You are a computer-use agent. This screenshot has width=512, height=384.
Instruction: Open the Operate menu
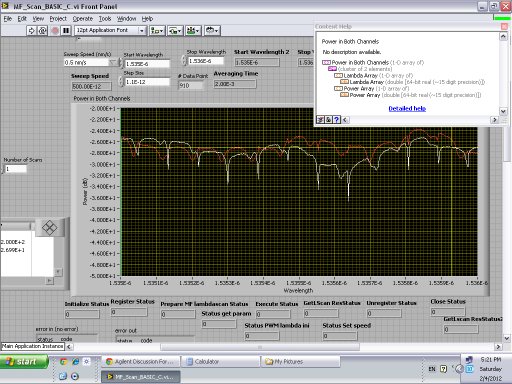83,19
